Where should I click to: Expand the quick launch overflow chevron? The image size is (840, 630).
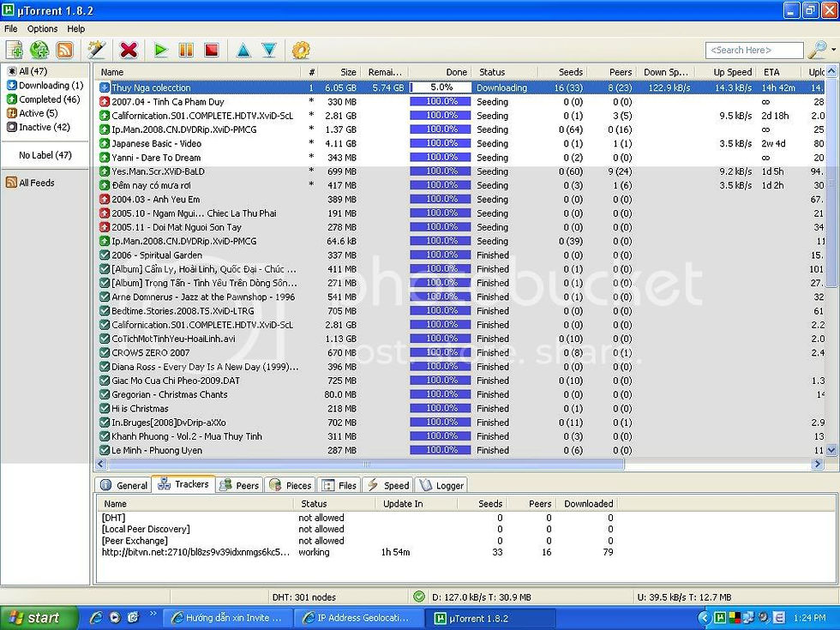coord(153,614)
